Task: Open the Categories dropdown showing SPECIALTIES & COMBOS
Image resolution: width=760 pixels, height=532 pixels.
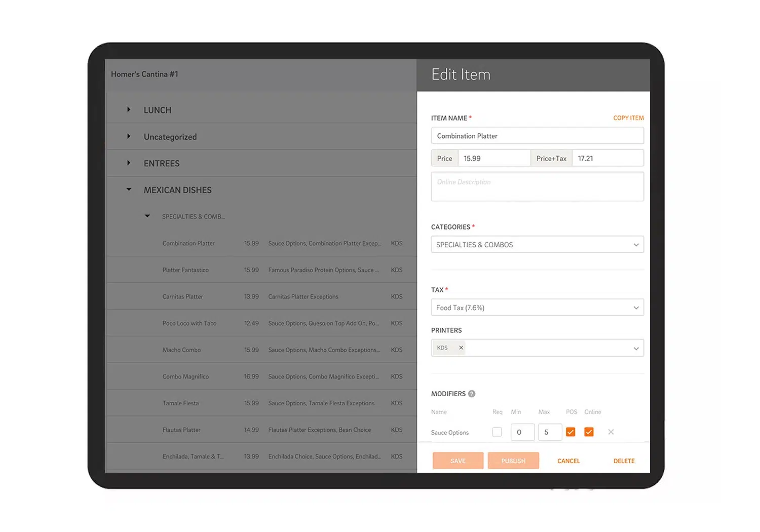Action: pos(538,244)
